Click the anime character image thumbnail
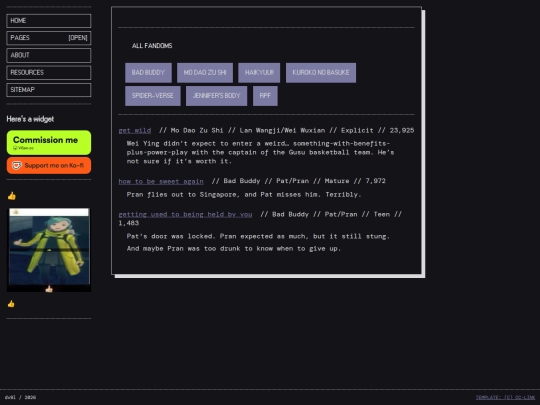 pyautogui.click(x=49, y=249)
